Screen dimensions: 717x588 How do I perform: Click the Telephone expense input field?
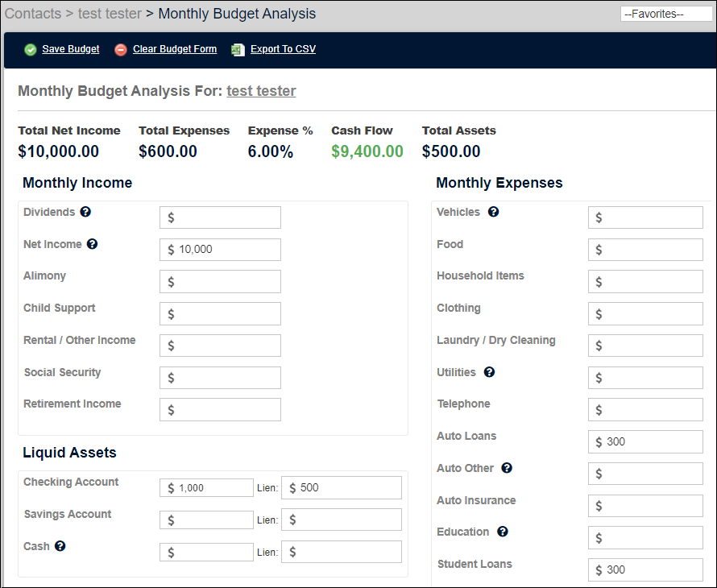pyautogui.click(x=645, y=410)
